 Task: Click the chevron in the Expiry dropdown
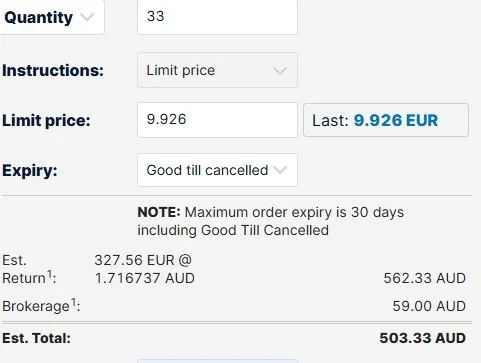click(280, 170)
